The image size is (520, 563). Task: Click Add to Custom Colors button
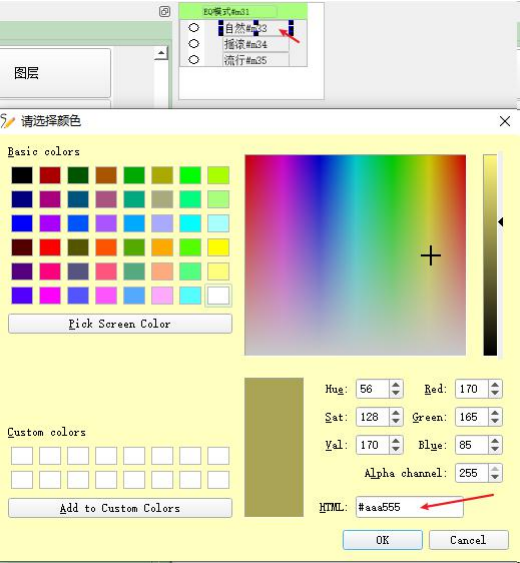tap(120, 508)
